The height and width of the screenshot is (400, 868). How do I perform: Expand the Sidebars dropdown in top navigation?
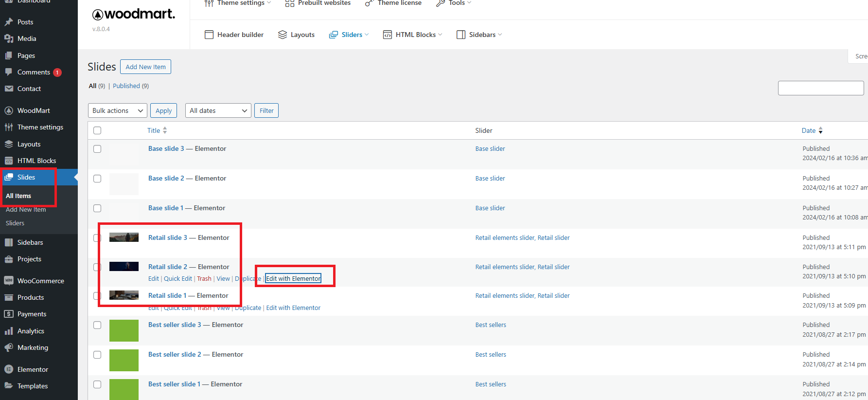point(500,35)
